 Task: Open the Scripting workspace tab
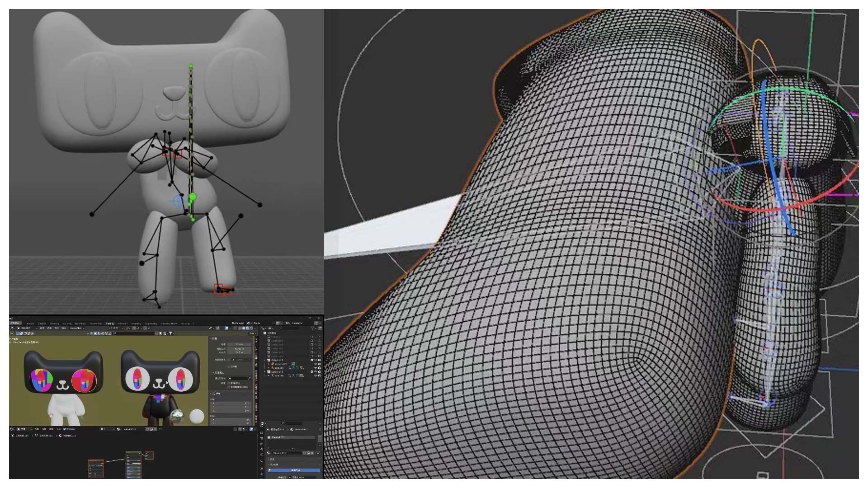point(185,324)
